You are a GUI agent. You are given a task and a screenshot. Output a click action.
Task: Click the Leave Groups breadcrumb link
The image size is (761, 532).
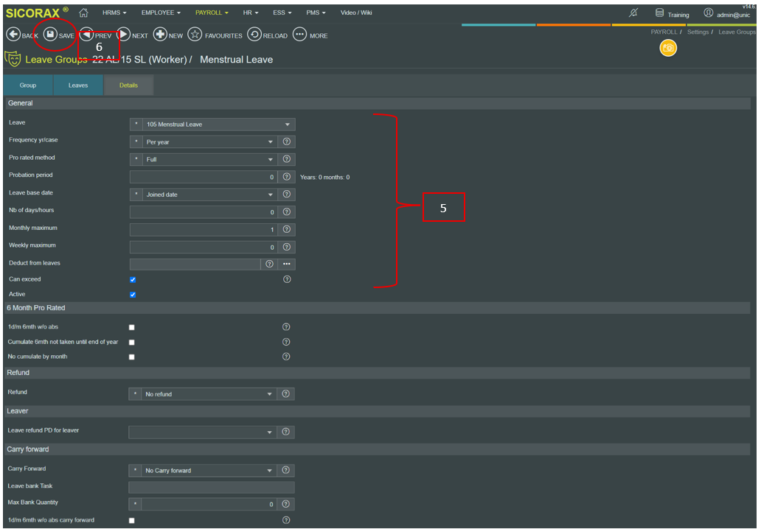(737, 32)
